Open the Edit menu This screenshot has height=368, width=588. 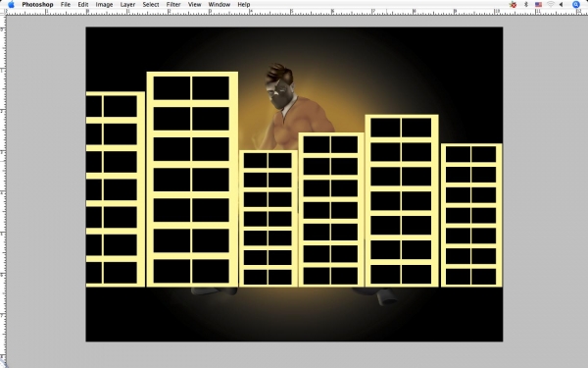coord(83,5)
